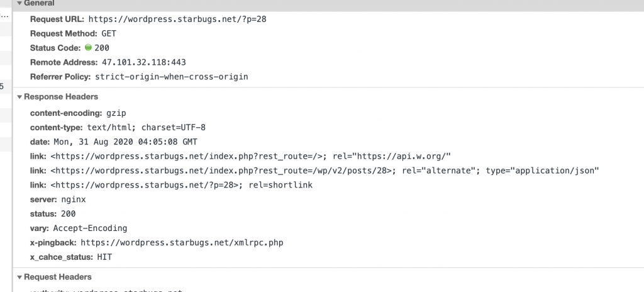Select the content-encoding gzip value

[x=116, y=113]
